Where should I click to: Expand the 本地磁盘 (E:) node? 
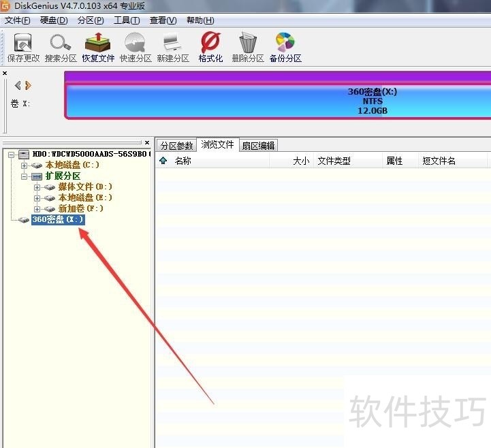click(x=37, y=199)
